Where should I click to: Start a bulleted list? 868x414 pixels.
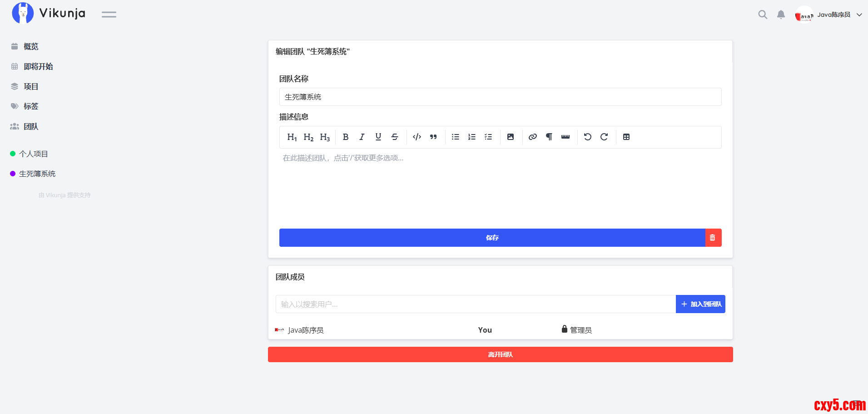coord(456,137)
